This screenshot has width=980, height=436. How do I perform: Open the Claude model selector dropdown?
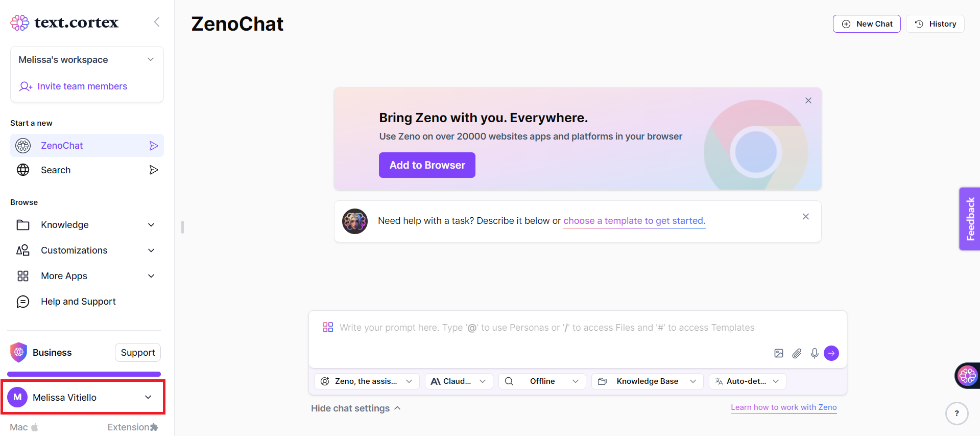point(458,381)
